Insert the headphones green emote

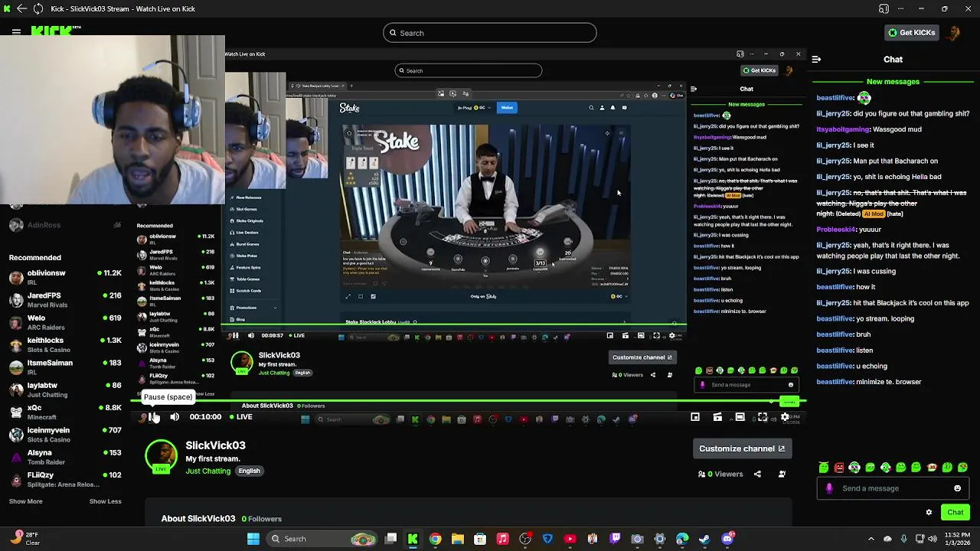[854, 468]
